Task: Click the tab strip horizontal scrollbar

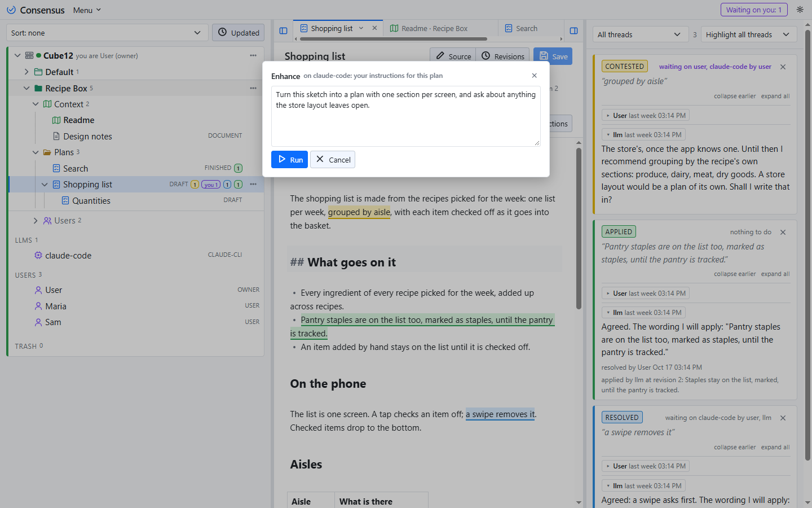Action: point(394,39)
